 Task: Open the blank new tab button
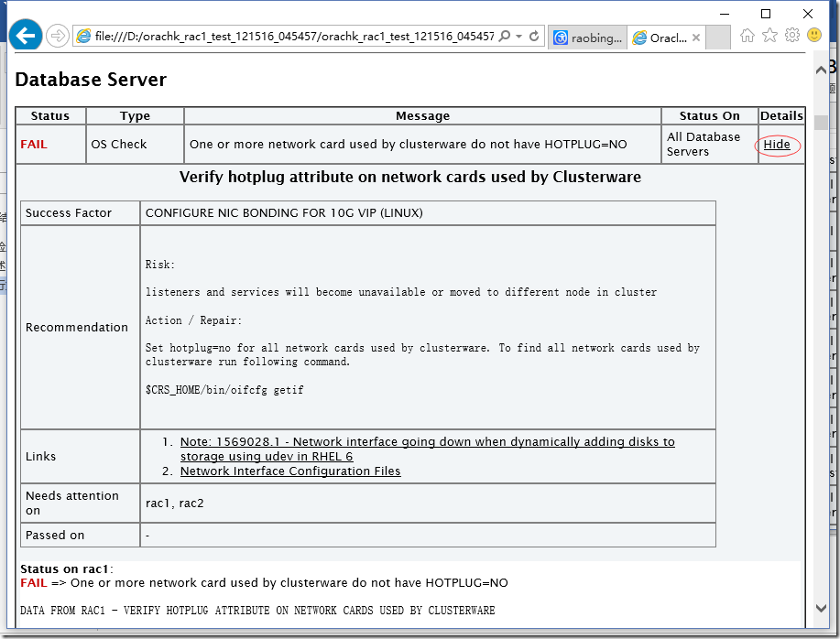(719, 38)
